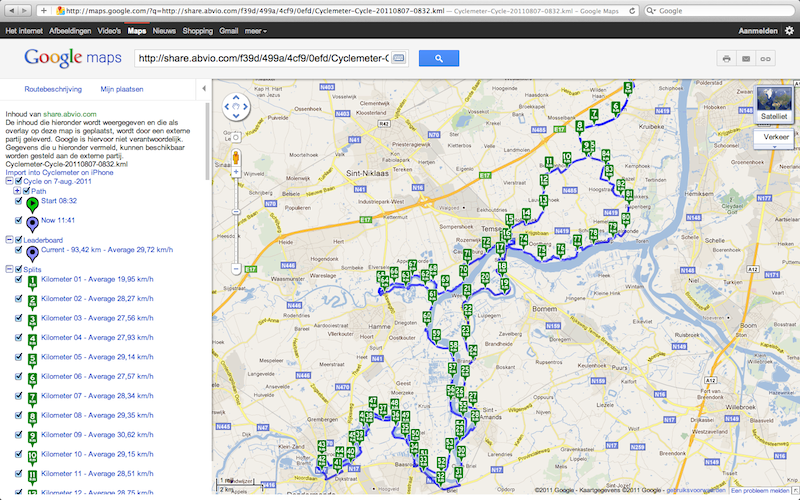Click the blue Current leaderboard pin icon

[32, 254]
